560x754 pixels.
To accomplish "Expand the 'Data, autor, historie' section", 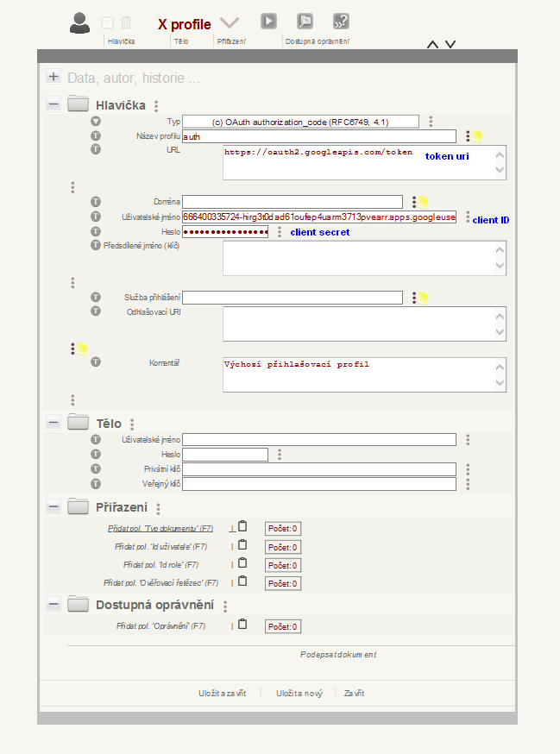I will (53, 77).
